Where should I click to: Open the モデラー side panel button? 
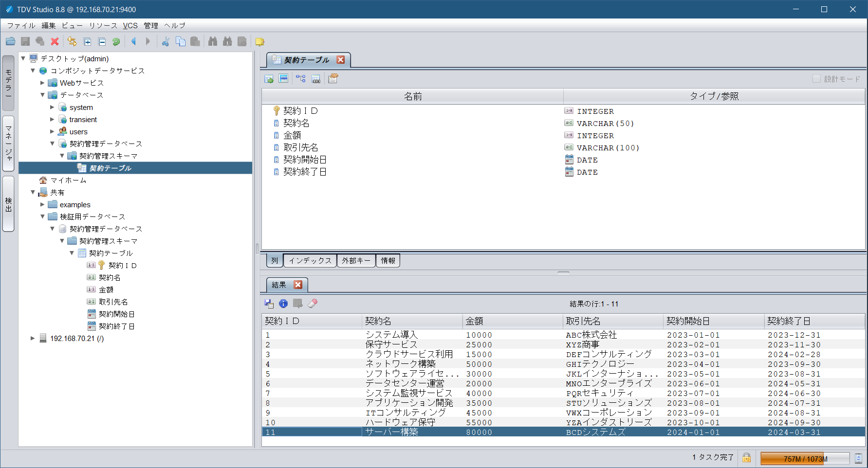point(8,83)
